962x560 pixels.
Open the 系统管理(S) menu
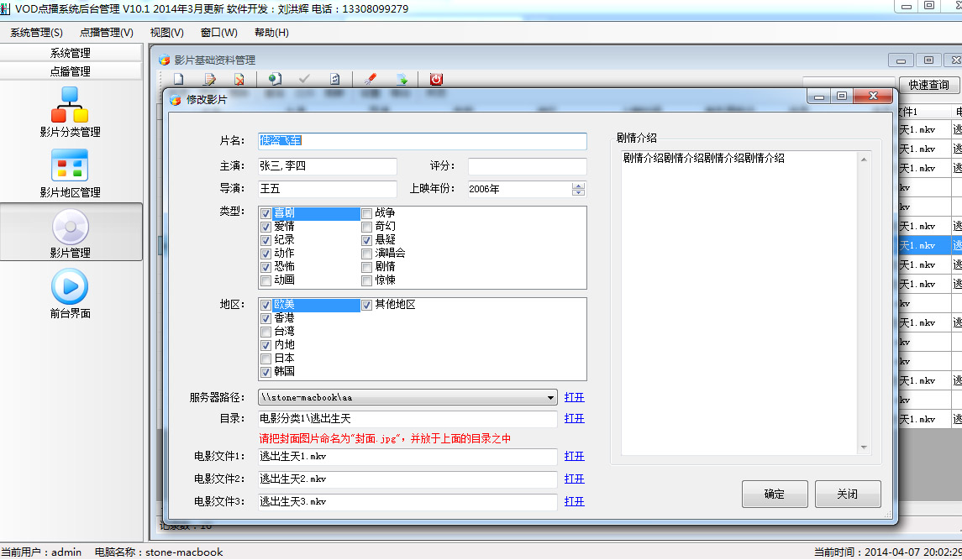click(36, 33)
